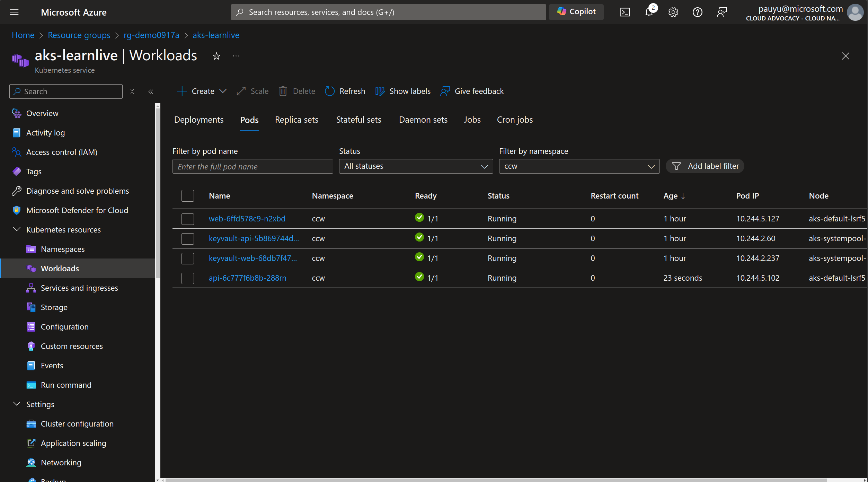Sort by the Age column header
Viewport: 868px width, 482px height.
[x=674, y=196]
